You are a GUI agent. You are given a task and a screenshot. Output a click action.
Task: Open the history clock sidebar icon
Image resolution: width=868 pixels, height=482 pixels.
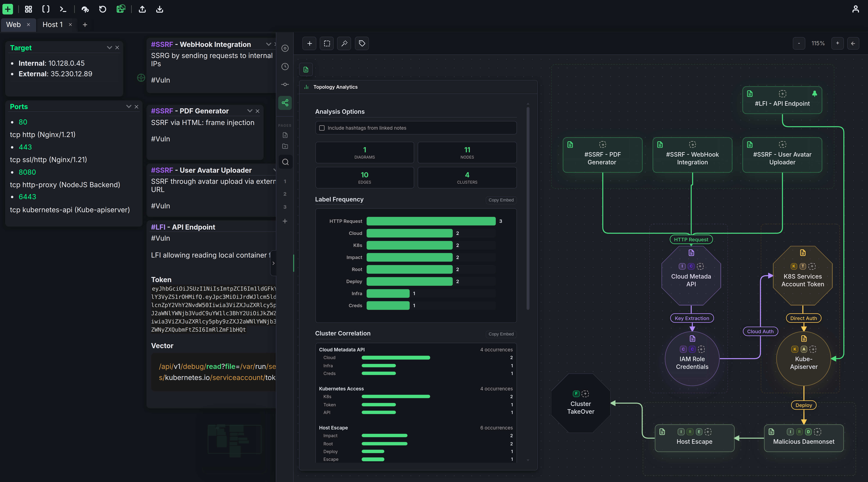[x=285, y=66]
